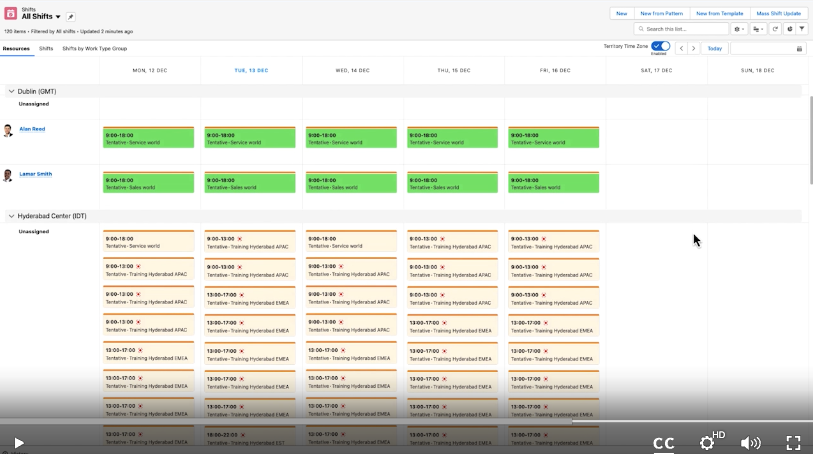This screenshot has height=454, width=813.
Task: Open Alan Reed's Thursday Service world shift
Action: coord(453,137)
